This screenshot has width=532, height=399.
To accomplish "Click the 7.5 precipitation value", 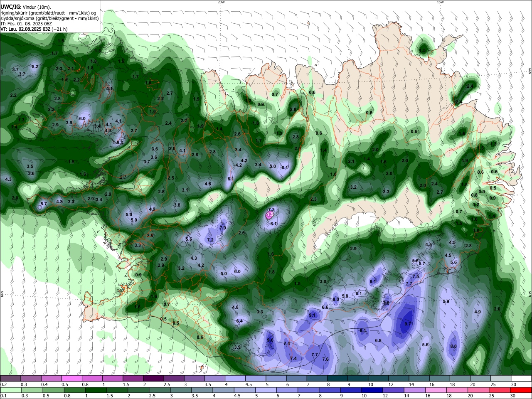I will (x=416, y=276).
